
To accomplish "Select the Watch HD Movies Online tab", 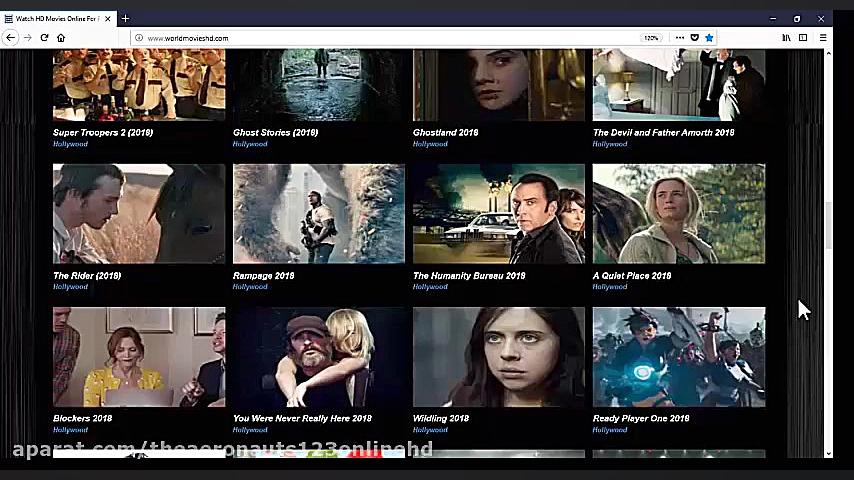I will click(58, 19).
